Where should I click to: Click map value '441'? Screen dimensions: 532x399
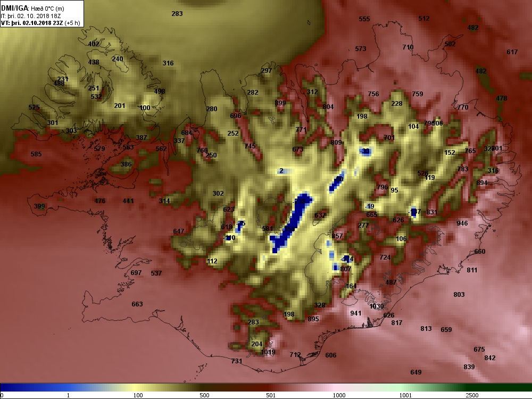click(128, 201)
